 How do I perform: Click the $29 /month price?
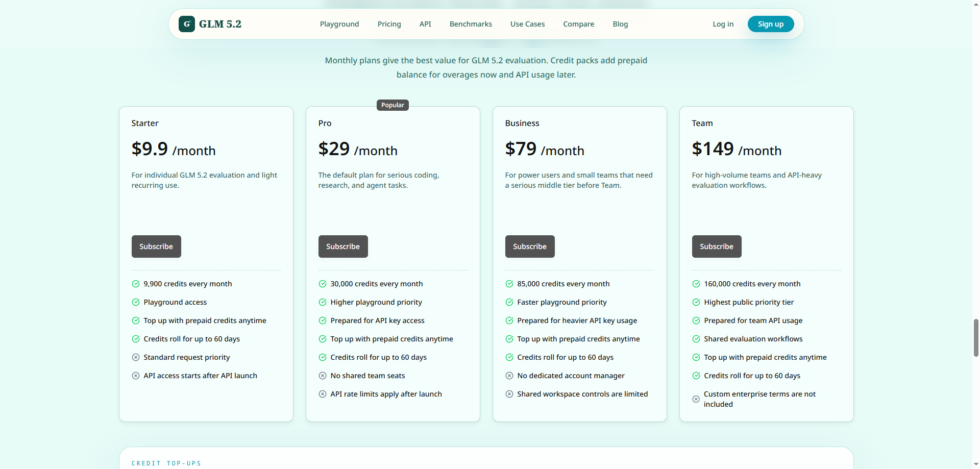point(358,149)
